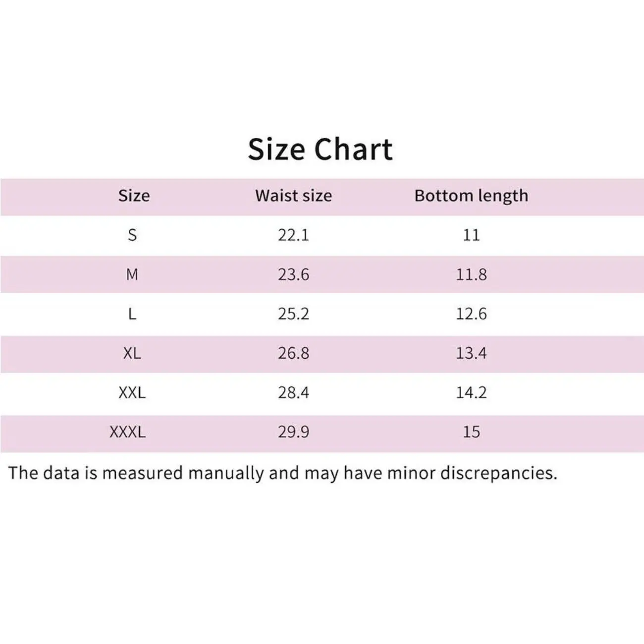
Task: Select the XXXL size row label
Action: point(128,432)
